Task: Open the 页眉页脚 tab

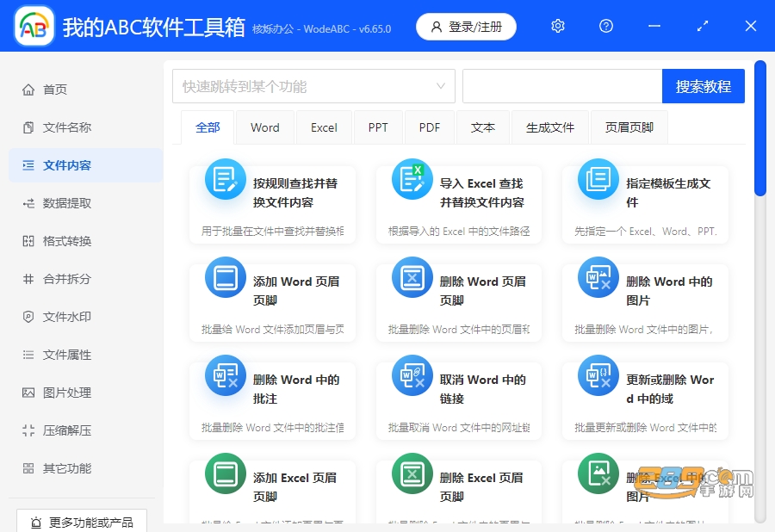Action: click(x=629, y=127)
